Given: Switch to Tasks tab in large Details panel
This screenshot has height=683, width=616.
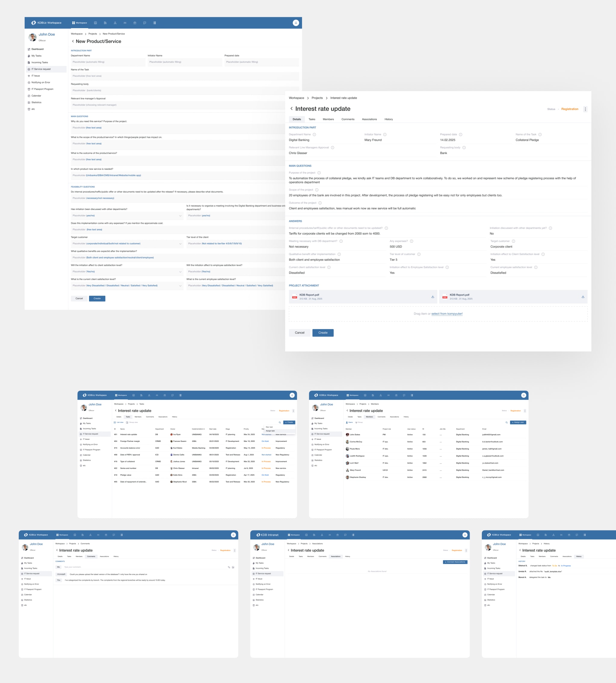Looking at the screenshot, I should [312, 119].
